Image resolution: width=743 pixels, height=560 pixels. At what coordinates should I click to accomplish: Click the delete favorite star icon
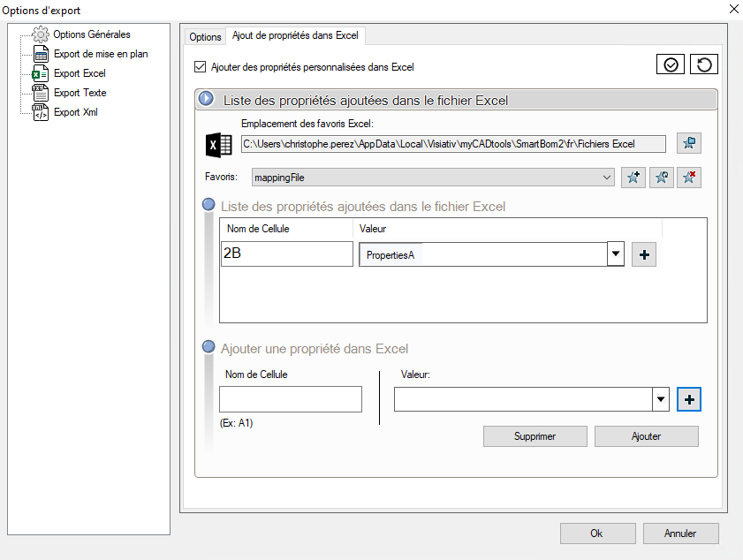tap(688, 178)
